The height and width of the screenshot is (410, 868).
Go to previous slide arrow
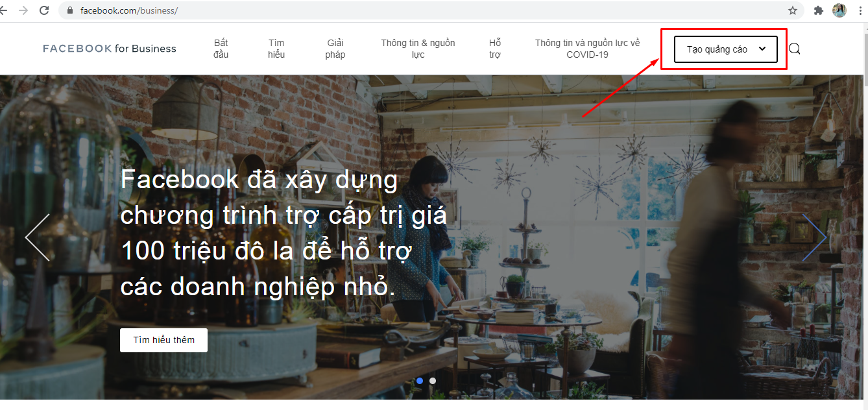[x=38, y=237]
